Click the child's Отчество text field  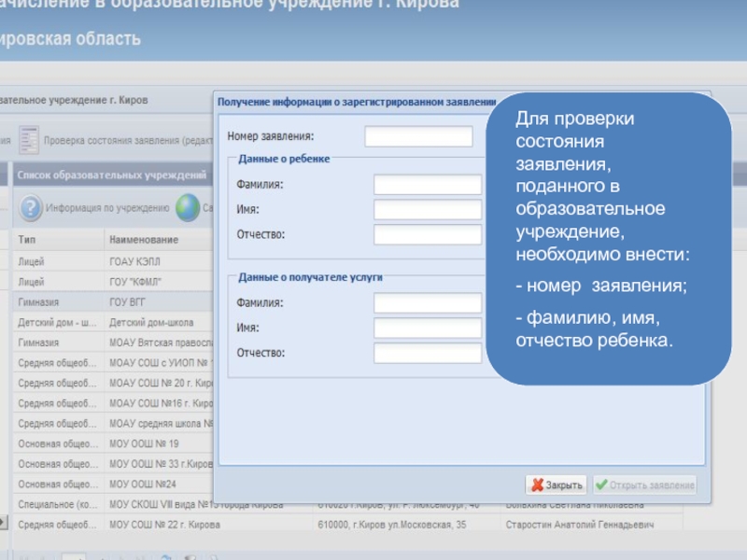pos(427,235)
